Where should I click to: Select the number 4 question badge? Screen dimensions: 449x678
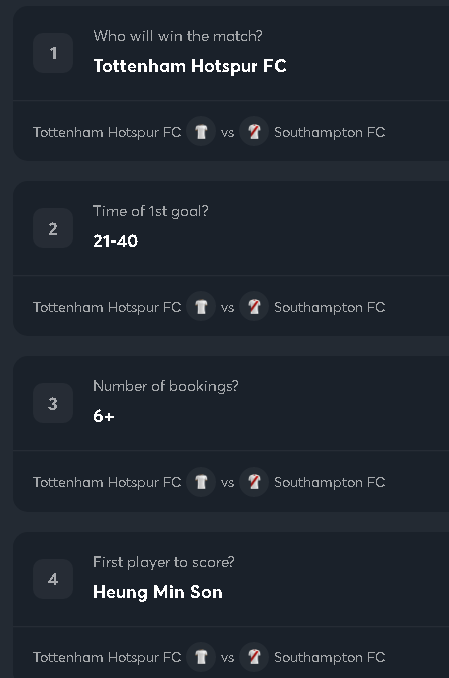53,579
